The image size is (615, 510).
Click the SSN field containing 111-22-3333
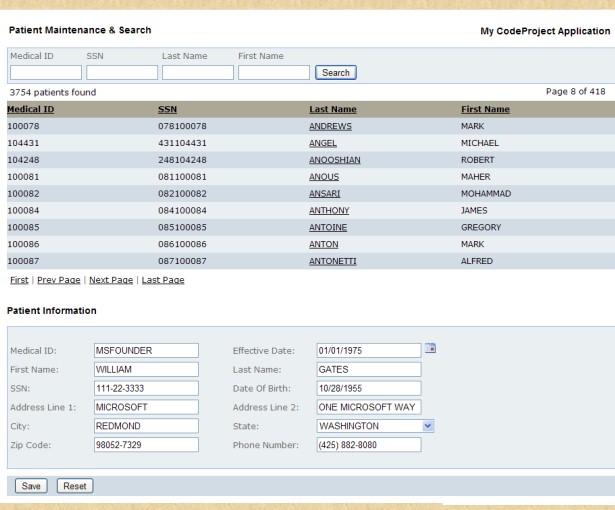pos(146,388)
